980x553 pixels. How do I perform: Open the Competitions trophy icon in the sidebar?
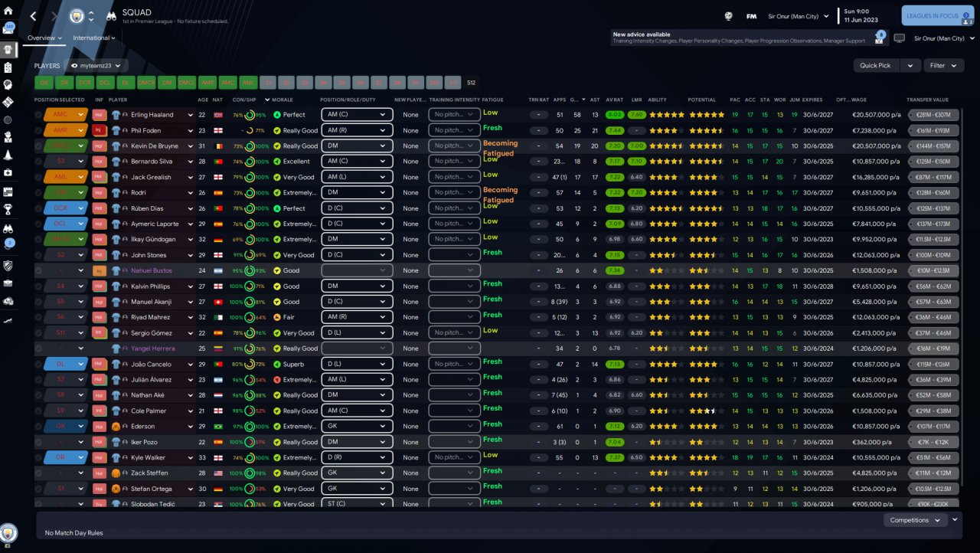pyautogui.click(x=8, y=208)
